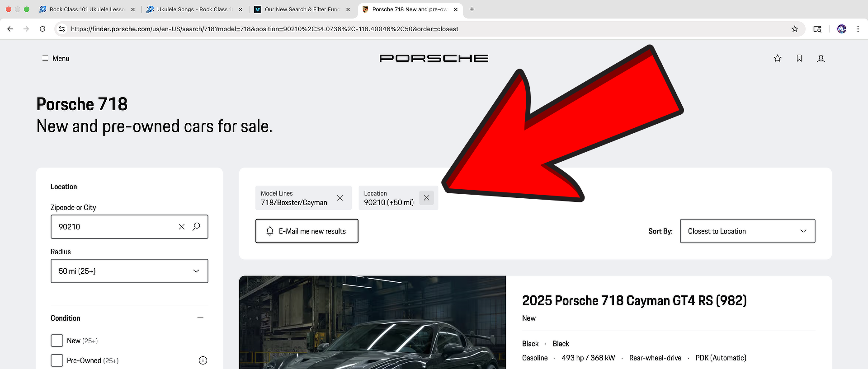Open saved searches bookmark icon
868x369 pixels.
coord(799,58)
